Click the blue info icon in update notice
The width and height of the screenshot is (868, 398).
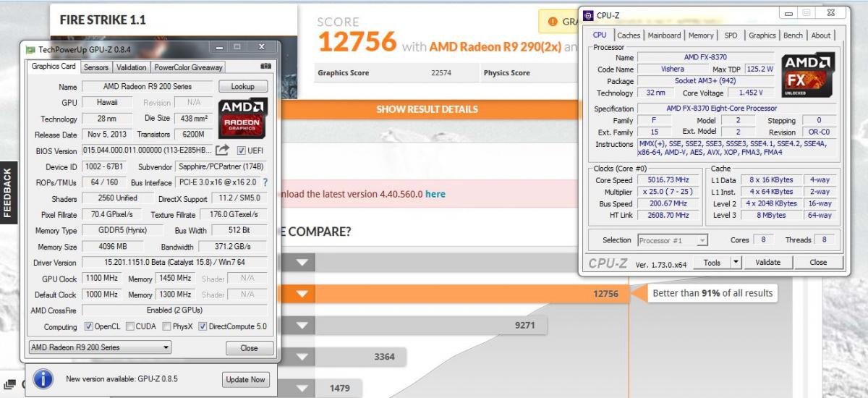43,378
